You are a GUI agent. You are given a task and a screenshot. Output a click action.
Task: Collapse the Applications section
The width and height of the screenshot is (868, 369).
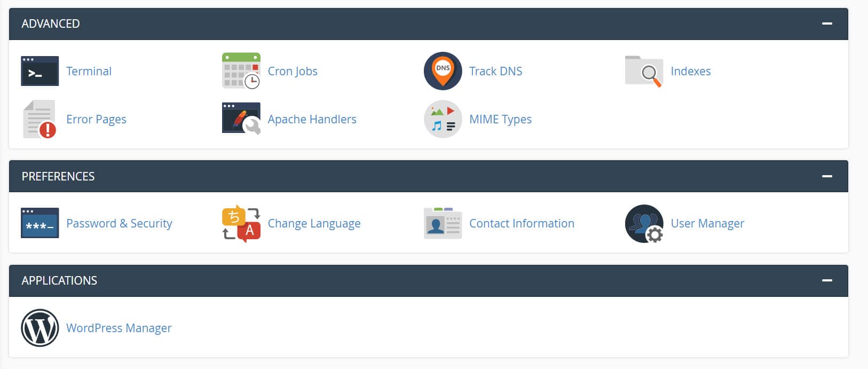[827, 280]
